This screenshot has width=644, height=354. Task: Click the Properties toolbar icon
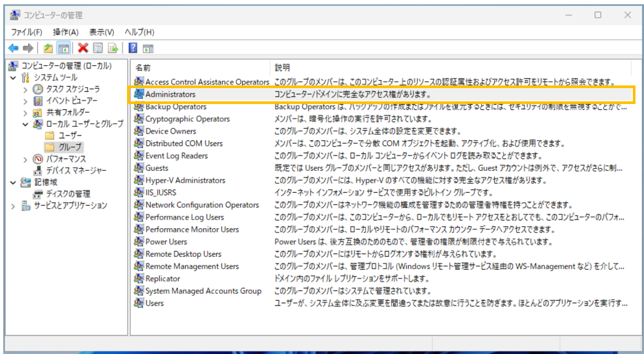98,48
